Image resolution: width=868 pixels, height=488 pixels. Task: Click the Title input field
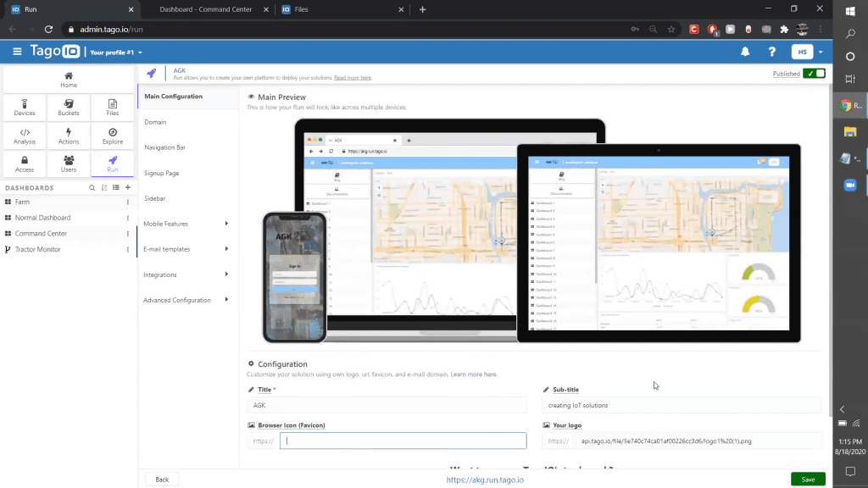click(387, 405)
